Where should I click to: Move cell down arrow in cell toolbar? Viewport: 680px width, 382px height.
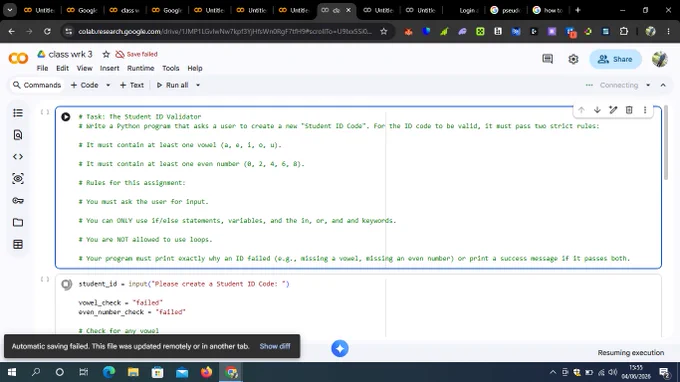[597, 110]
